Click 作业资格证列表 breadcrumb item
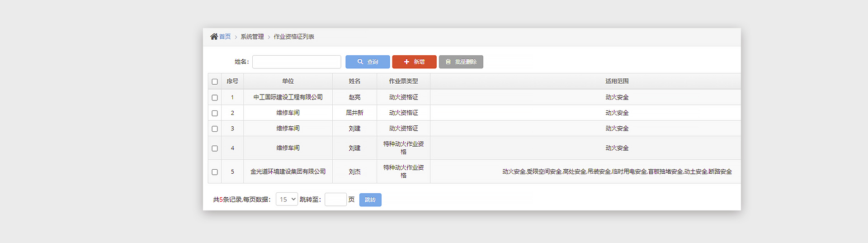Viewport: 868px width, 243px height. point(294,37)
